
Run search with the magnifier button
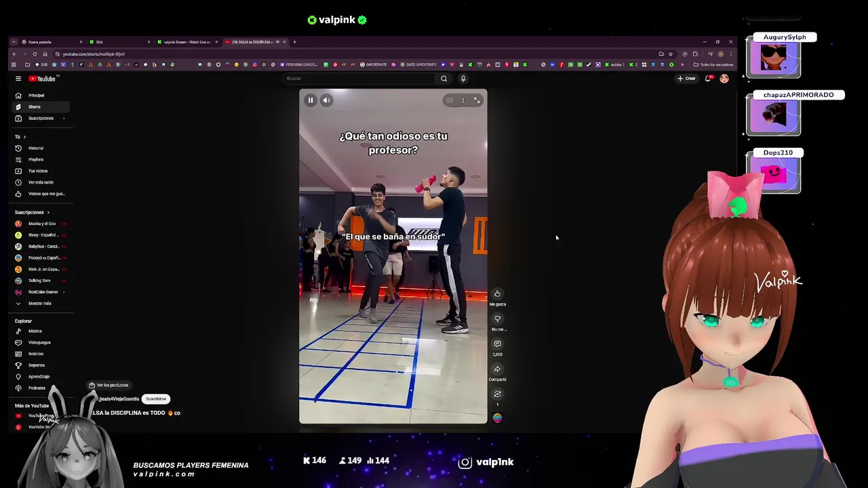[x=444, y=79]
